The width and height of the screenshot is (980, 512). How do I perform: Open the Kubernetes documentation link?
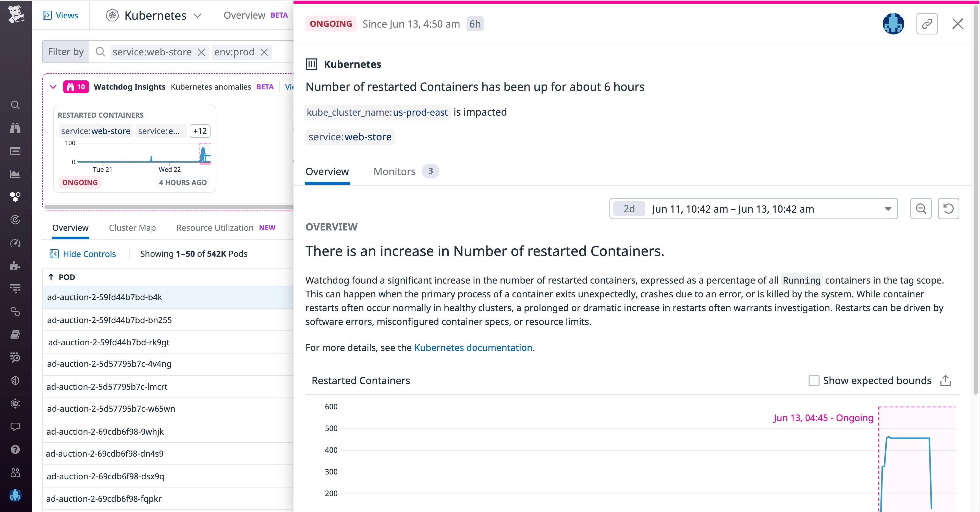(x=473, y=347)
